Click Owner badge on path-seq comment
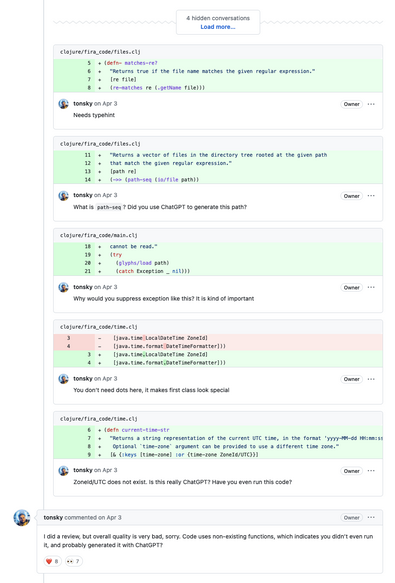Image resolution: width=395 pixels, height=583 pixels. tap(351, 196)
